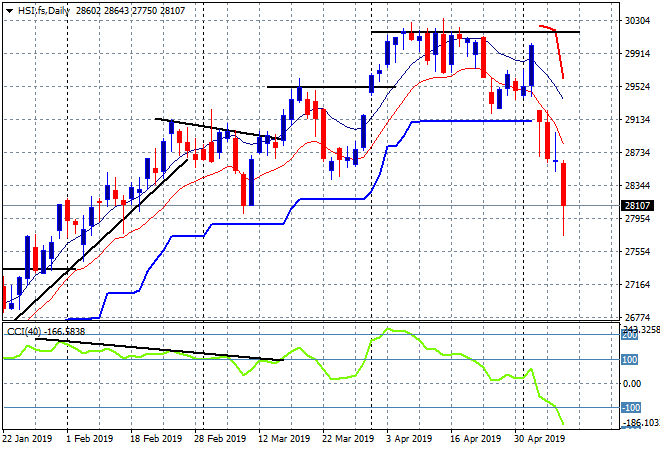Image resolution: width=660 pixels, height=450 pixels.
Task: Select the last red candle at 28107
Action: pyautogui.click(x=563, y=184)
